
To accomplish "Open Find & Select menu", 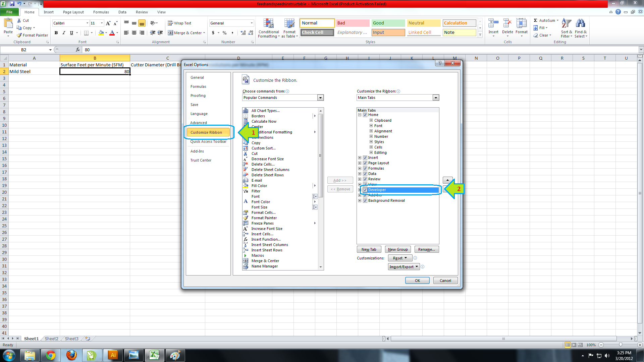I will click(581, 28).
